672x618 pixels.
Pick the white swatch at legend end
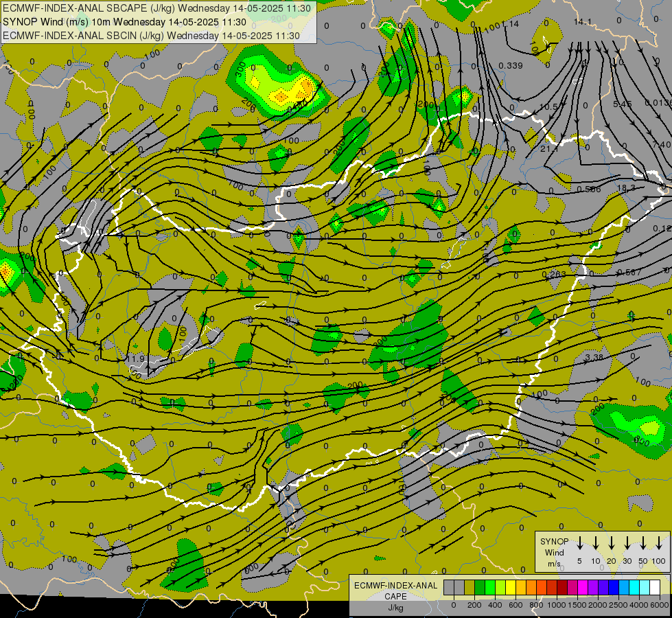click(654, 587)
